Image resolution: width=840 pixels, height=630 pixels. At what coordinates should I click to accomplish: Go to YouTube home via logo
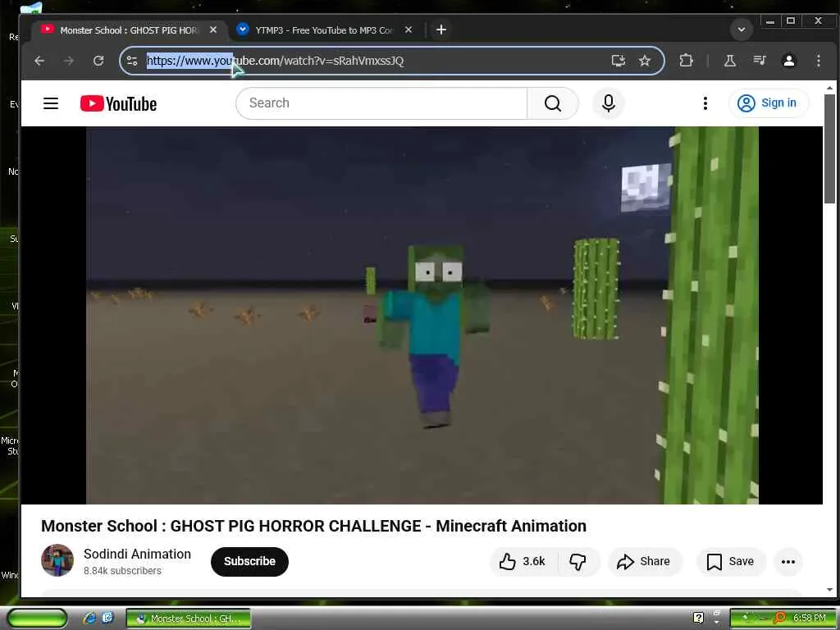[118, 103]
